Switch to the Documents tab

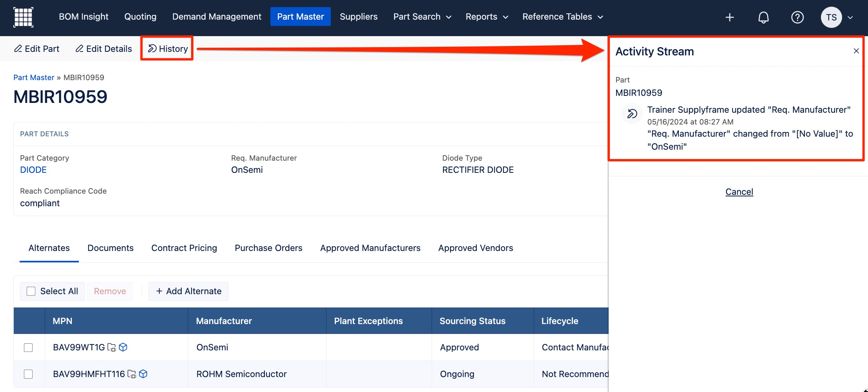click(111, 248)
